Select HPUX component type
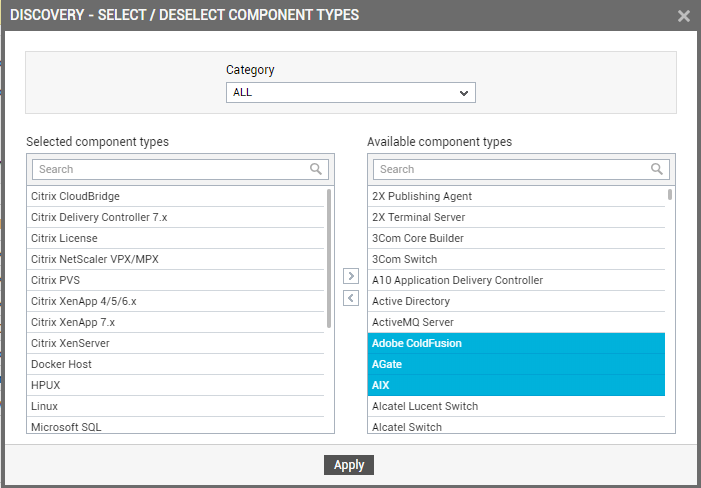701x488 pixels. (x=175, y=385)
